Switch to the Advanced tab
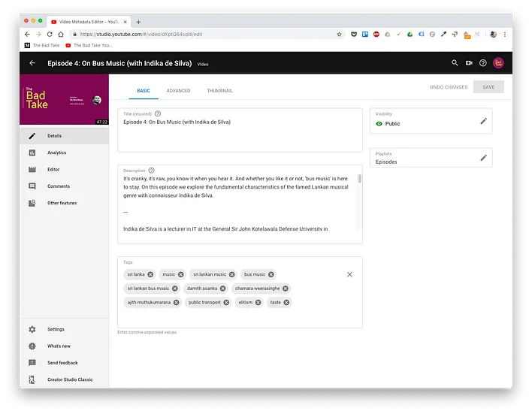Image resolution: width=532 pixels, height=414 pixels. click(178, 91)
